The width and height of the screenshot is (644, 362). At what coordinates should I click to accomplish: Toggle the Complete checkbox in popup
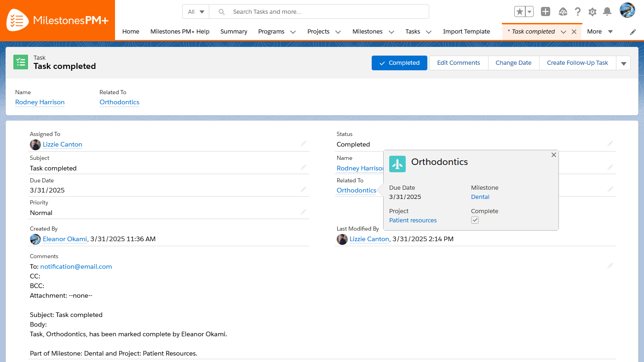pyautogui.click(x=475, y=220)
